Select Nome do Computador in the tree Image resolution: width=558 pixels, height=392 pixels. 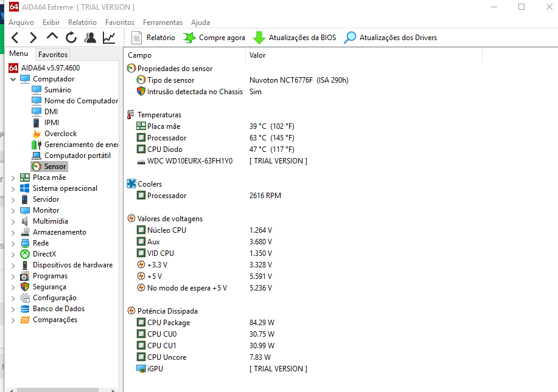tap(81, 101)
